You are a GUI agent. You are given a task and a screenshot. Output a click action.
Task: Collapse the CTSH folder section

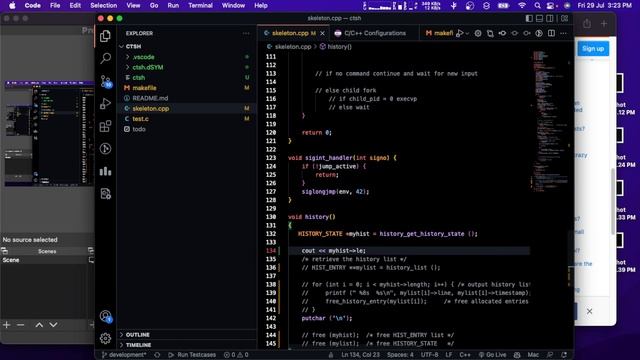click(x=133, y=47)
